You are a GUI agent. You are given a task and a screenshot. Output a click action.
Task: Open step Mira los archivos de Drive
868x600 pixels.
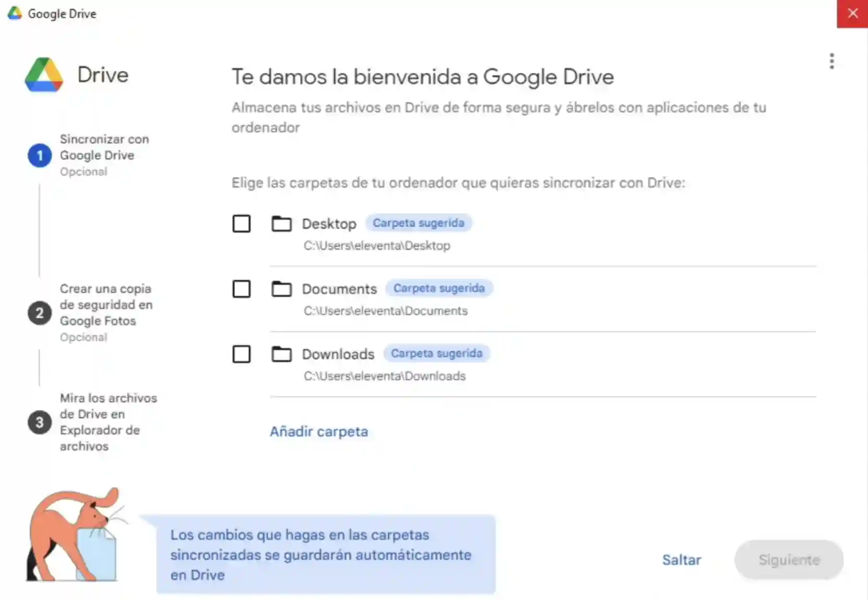(x=108, y=422)
